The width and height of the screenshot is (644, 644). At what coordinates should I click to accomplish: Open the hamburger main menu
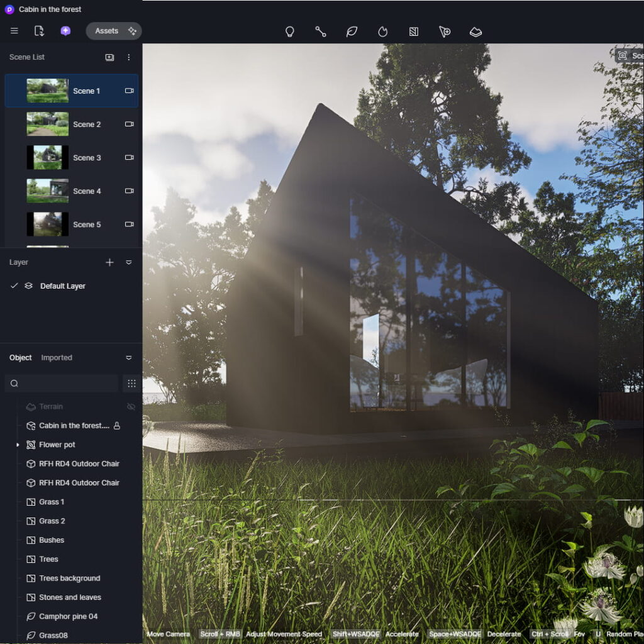[14, 31]
